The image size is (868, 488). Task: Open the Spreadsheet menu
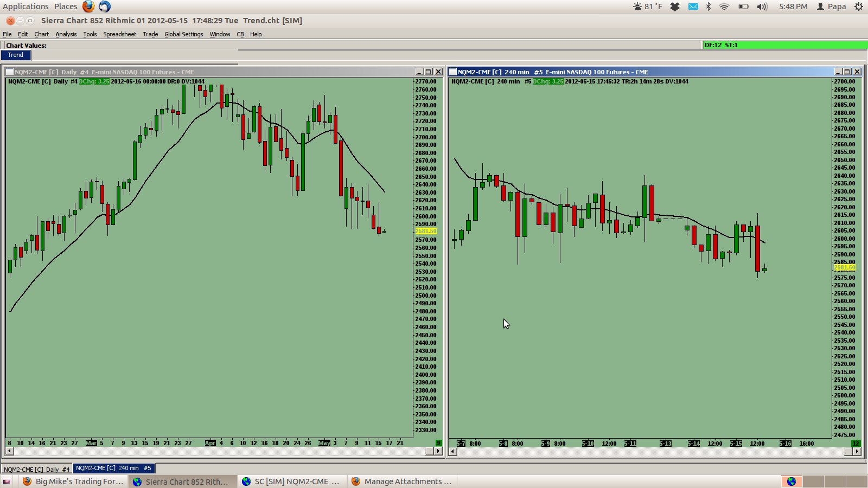point(120,34)
